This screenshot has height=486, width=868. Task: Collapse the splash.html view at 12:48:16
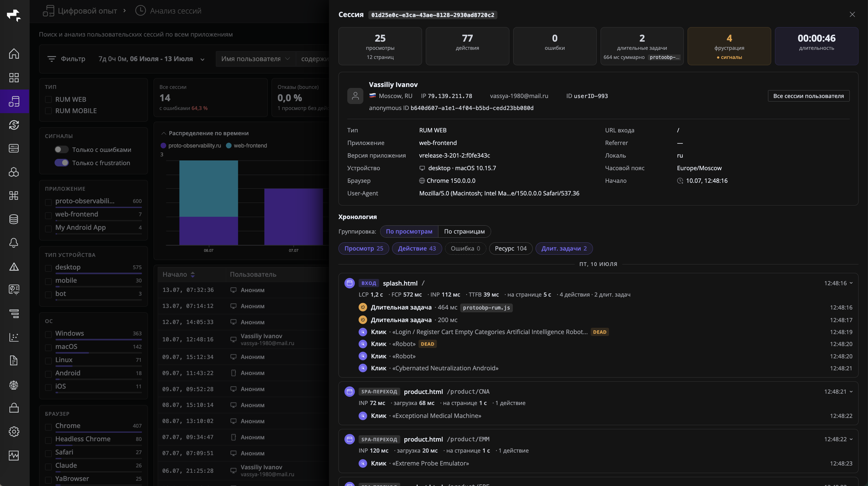pos(851,283)
